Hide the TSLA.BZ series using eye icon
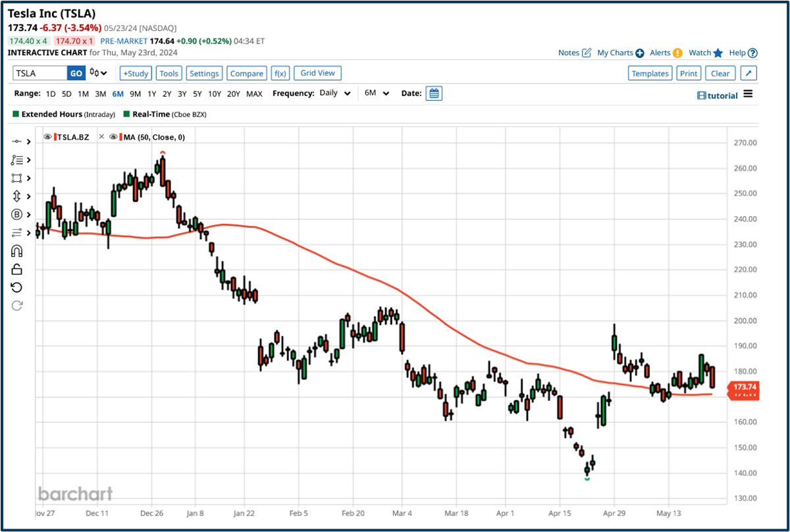790x532 pixels. coord(49,137)
